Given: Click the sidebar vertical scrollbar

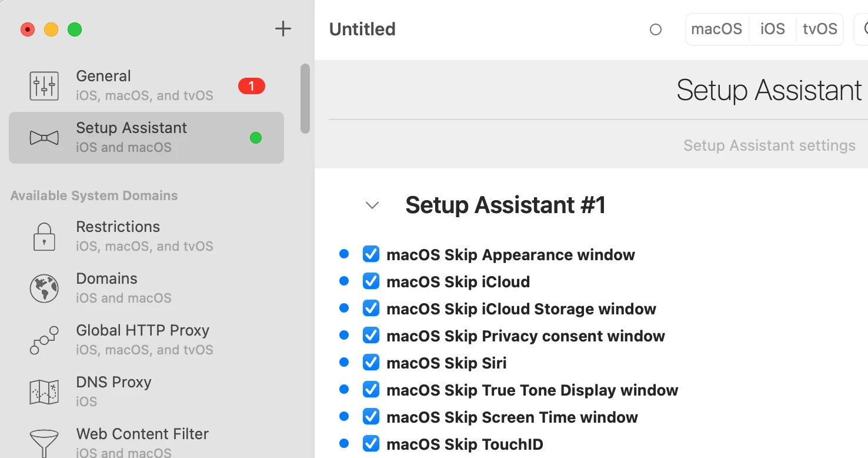Looking at the screenshot, I should pos(305,98).
